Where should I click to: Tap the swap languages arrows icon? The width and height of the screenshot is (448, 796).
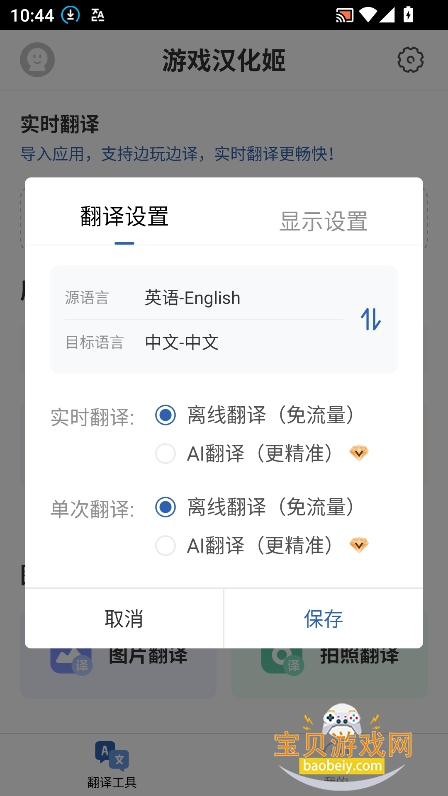370,319
